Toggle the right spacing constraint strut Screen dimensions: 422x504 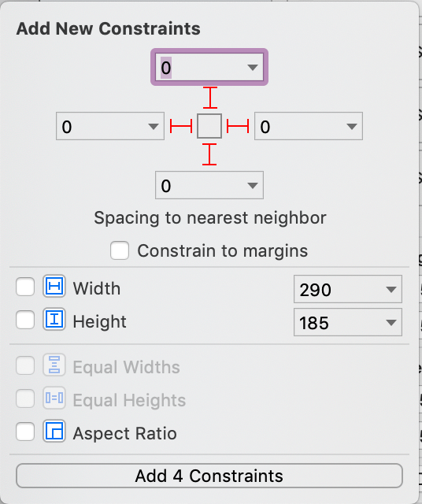238,126
